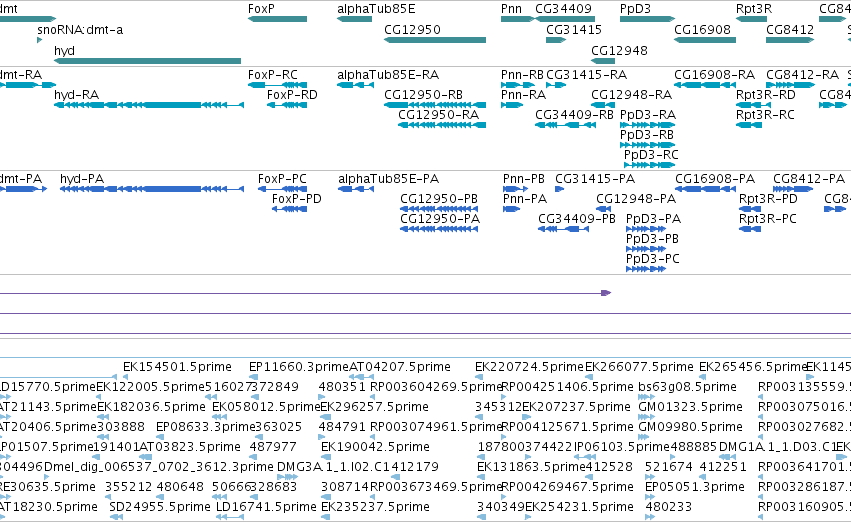
Task: Select the PpD3-RB transcript label
Action: (646, 135)
